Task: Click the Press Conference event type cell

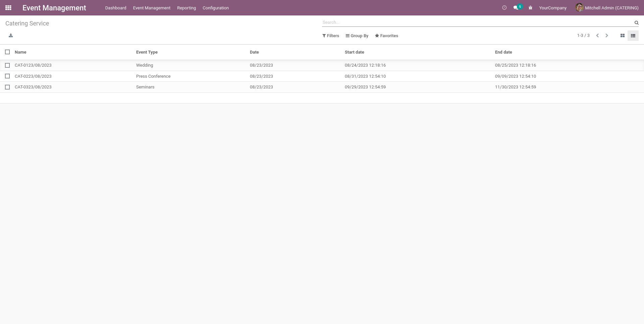Action: [x=153, y=76]
